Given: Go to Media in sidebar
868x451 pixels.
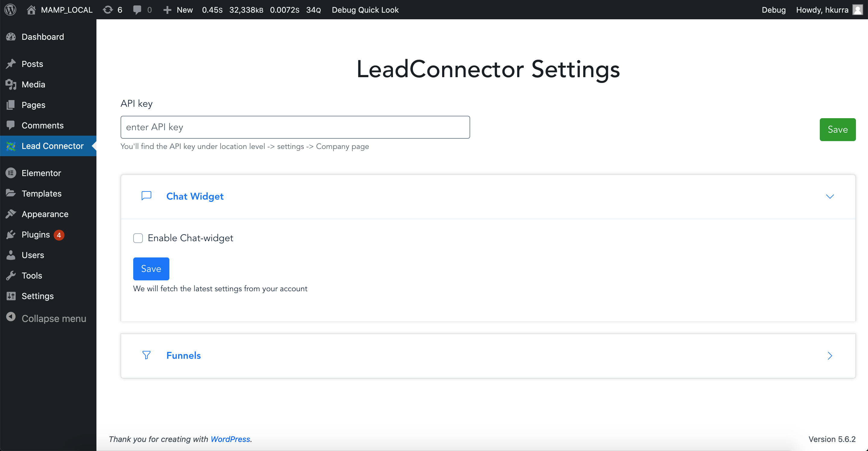Looking at the screenshot, I should [48, 85].
